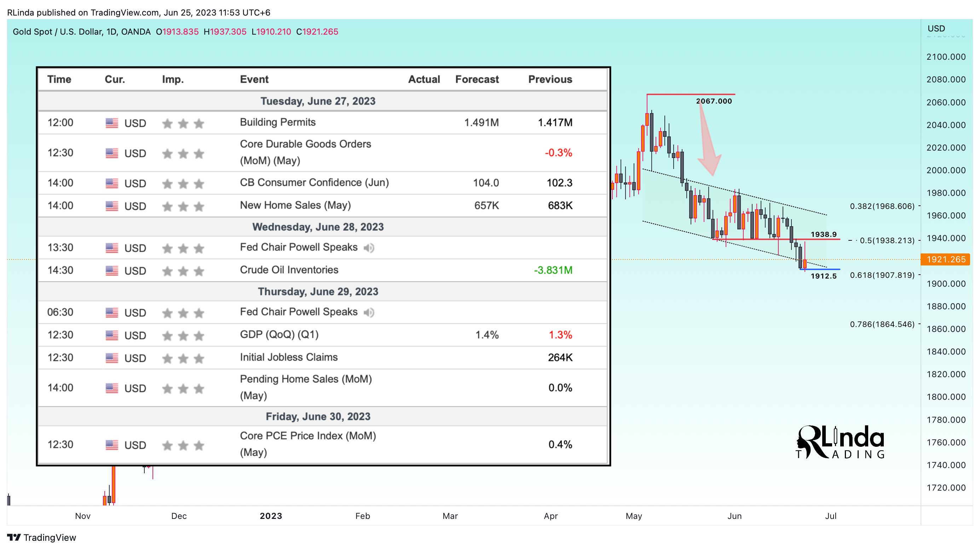980x550 pixels.
Task: Click the Jun marker on time axis
Action: pos(734,516)
